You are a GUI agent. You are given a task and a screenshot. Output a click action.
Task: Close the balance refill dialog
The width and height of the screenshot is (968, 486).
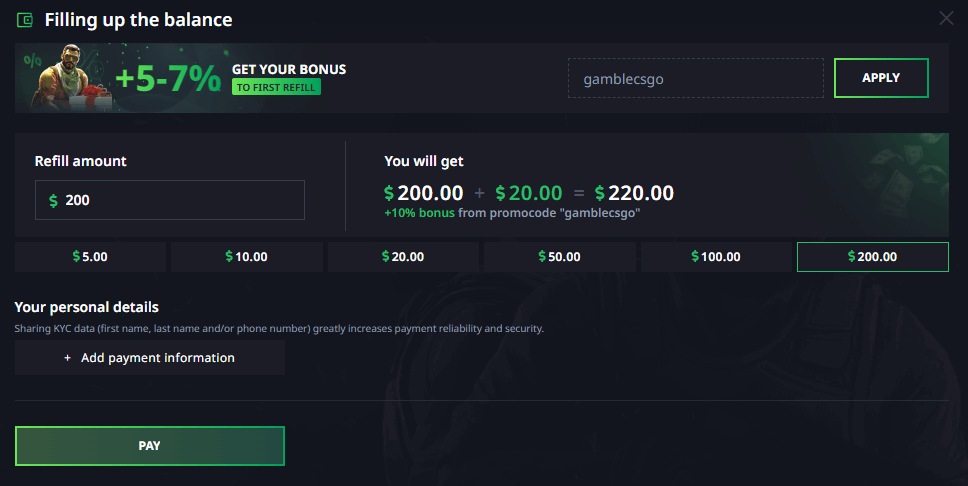[x=946, y=18]
